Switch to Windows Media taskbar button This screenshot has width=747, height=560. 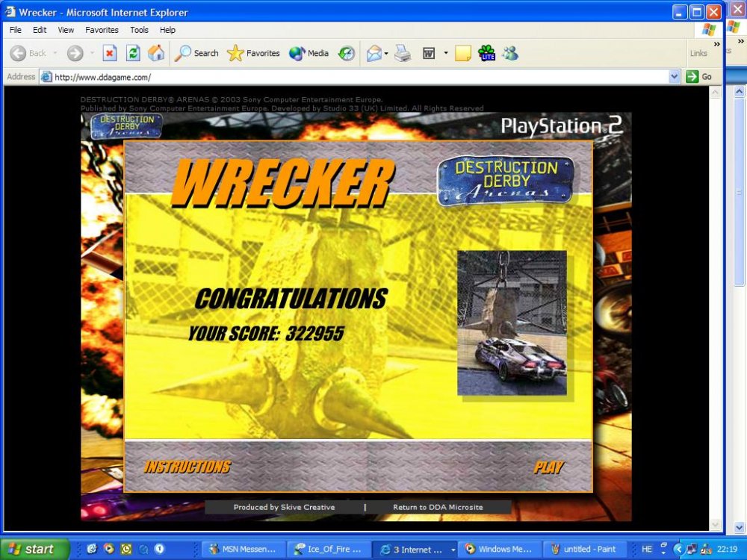[x=500, y=550]
